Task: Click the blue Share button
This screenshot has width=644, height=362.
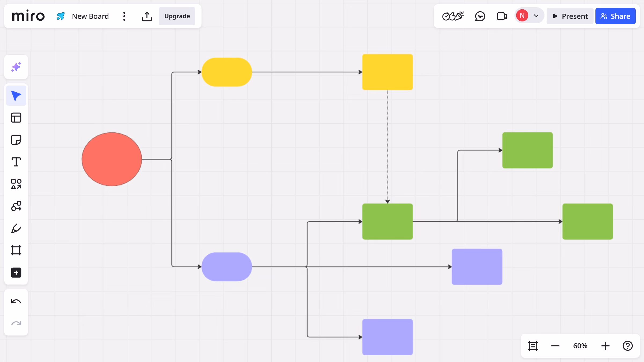Action: (x=615, y=16)
